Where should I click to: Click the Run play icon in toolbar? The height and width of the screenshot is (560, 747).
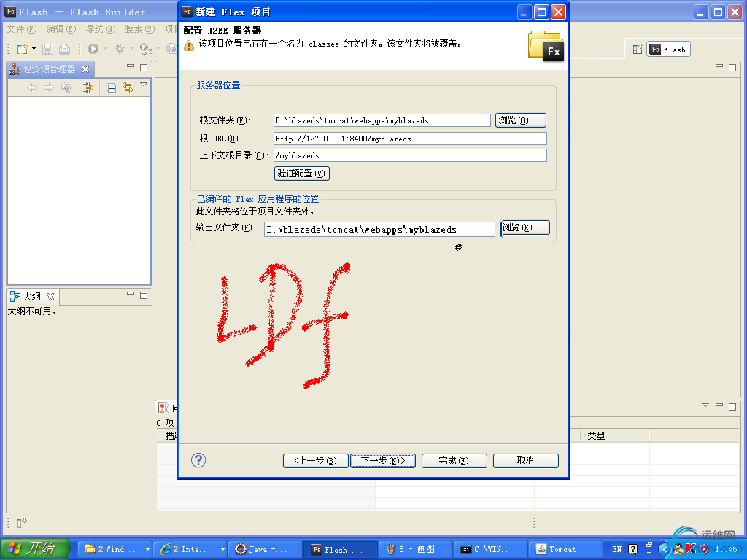[x=93, y=49]
